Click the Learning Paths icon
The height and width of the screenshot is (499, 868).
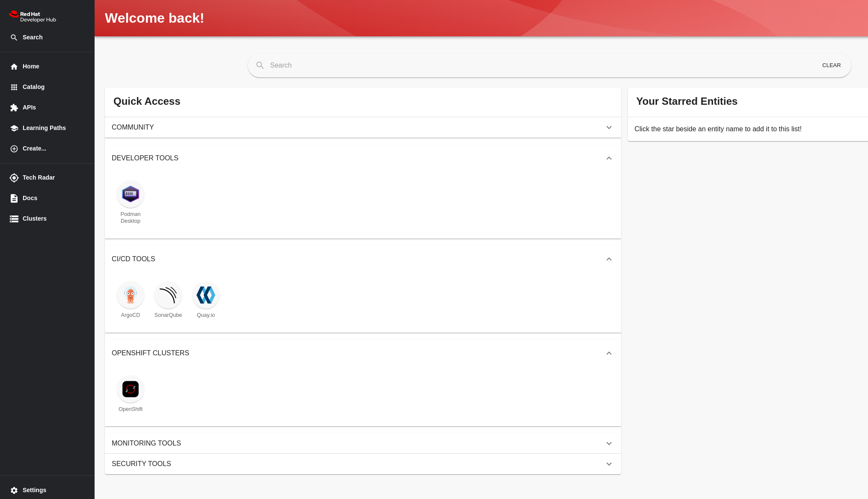tap(14, 128)
